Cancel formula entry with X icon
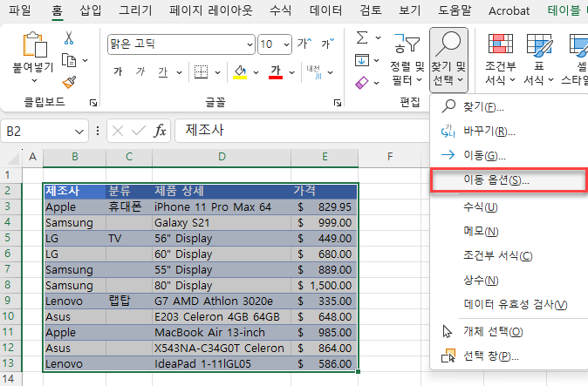 (118, 131)
